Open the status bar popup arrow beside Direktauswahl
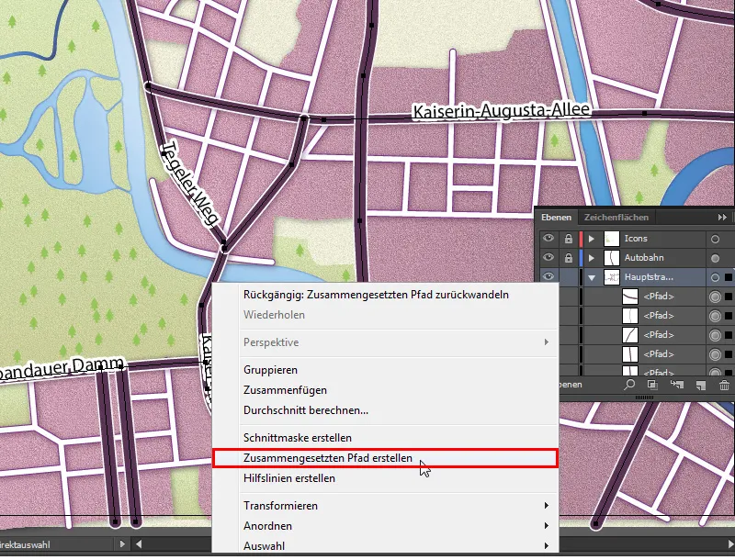This screenshot has width=735, height=560. tap(122, 544)
